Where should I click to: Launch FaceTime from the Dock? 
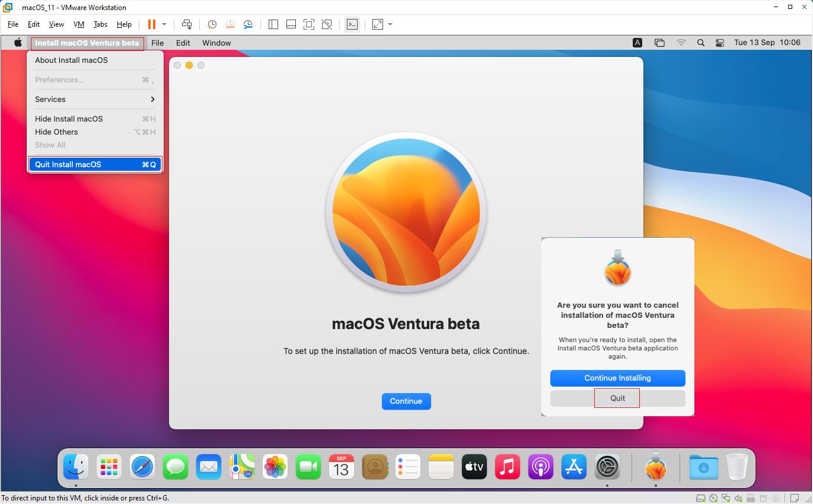click(308, 467)
